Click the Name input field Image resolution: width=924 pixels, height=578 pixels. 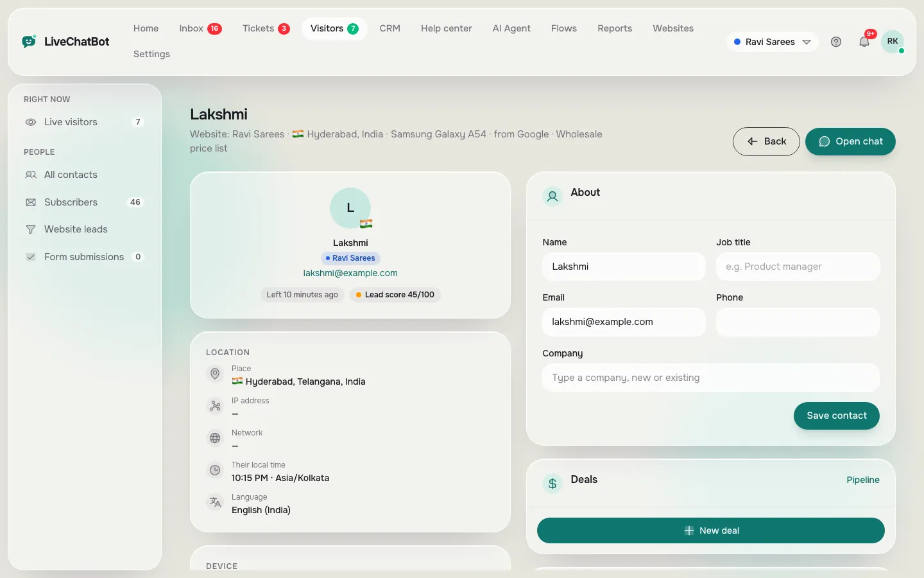coord(624,267)
